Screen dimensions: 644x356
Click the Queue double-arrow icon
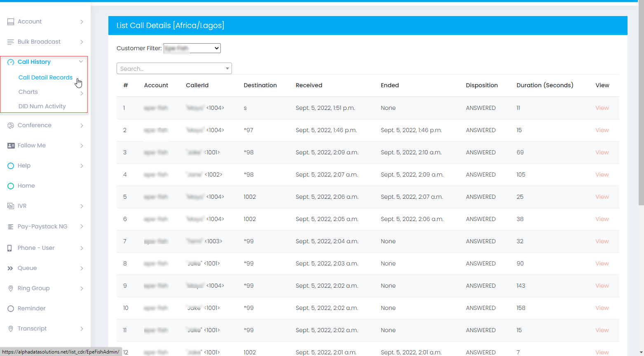(x=11, y=268)
